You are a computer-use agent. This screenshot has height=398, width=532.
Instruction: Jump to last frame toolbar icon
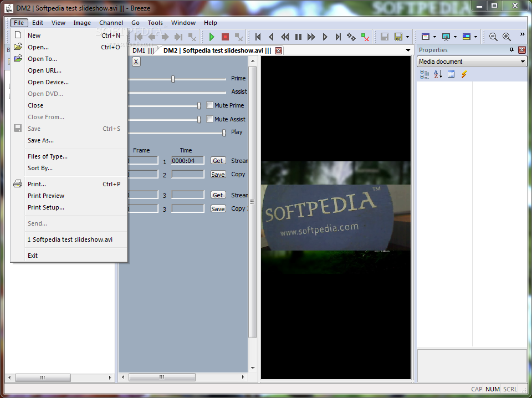pyautogui.click(x=338, y=37)
